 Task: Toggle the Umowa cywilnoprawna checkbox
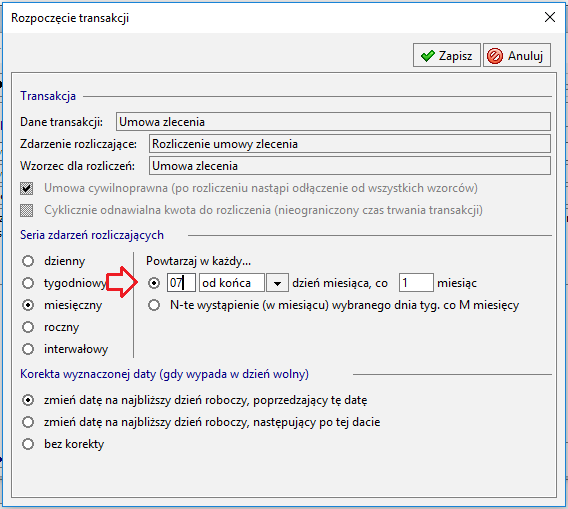pyautogui.click(x=26, y=188)
